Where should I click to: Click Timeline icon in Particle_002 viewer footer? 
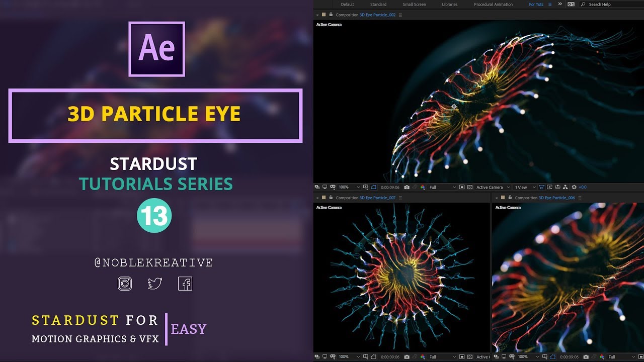(x=557, y=187)
